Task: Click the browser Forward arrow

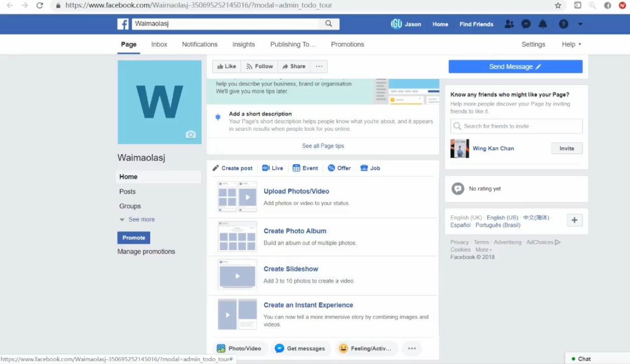Action: coord(24,6)
